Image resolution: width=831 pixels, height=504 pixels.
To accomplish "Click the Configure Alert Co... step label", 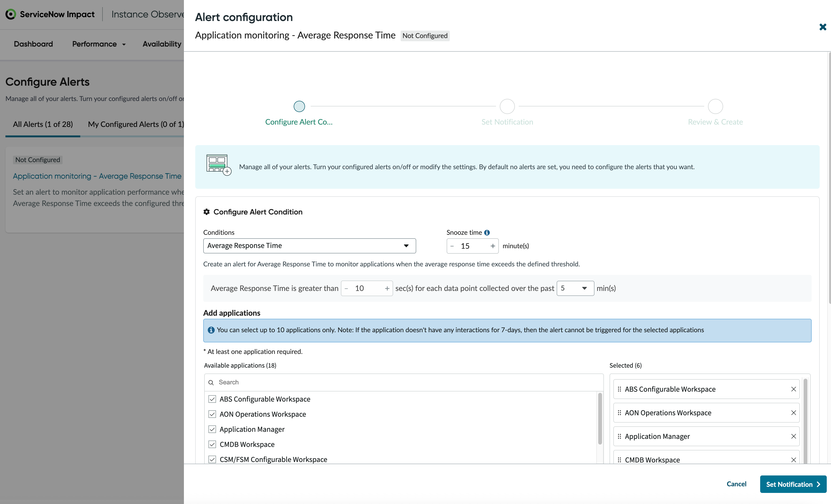I will [x=299, y=122].
